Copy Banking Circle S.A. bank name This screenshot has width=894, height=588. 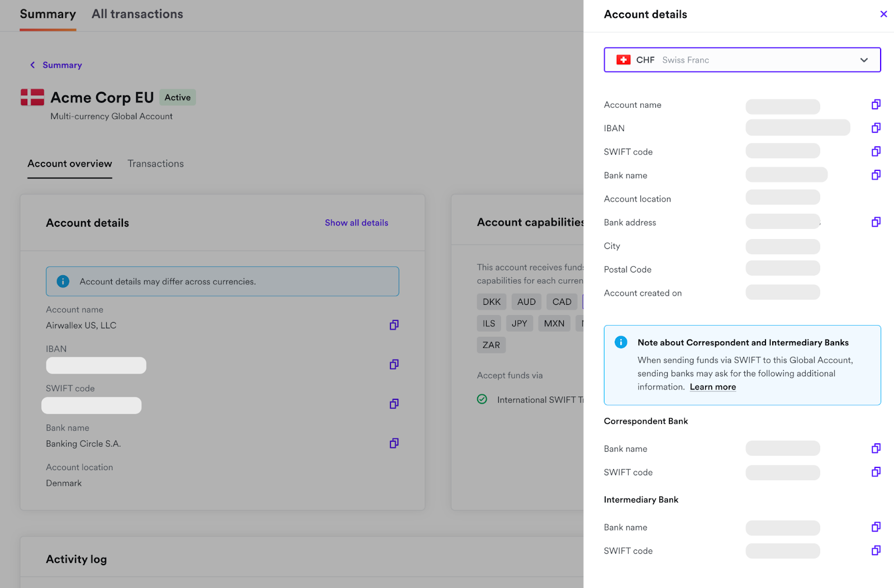coord(394,443)
